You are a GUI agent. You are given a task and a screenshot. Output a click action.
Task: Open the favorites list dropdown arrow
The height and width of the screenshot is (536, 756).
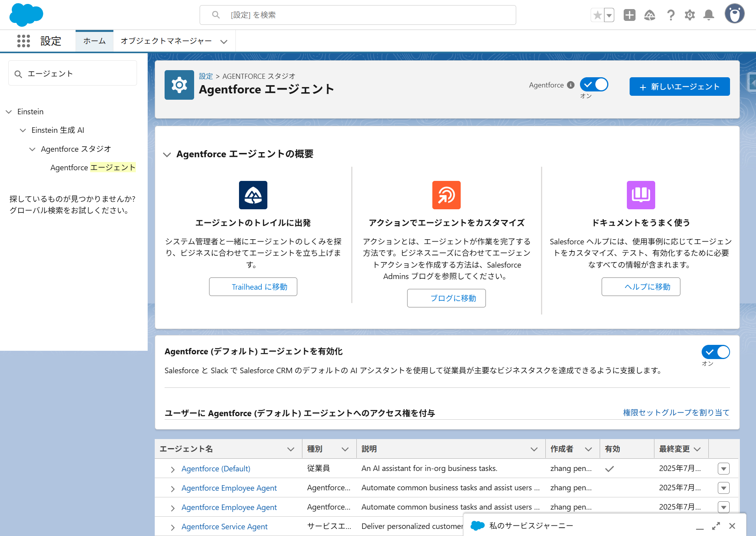click(x=609, y=15)
